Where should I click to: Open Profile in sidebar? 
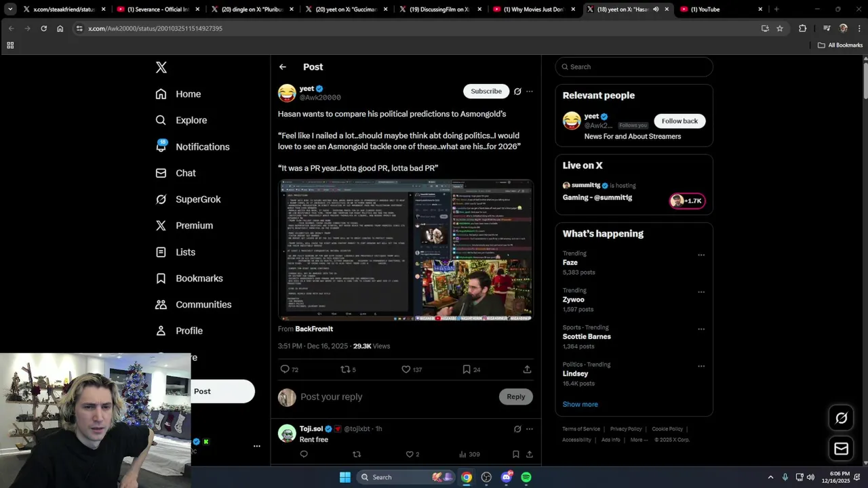[179, 331]
